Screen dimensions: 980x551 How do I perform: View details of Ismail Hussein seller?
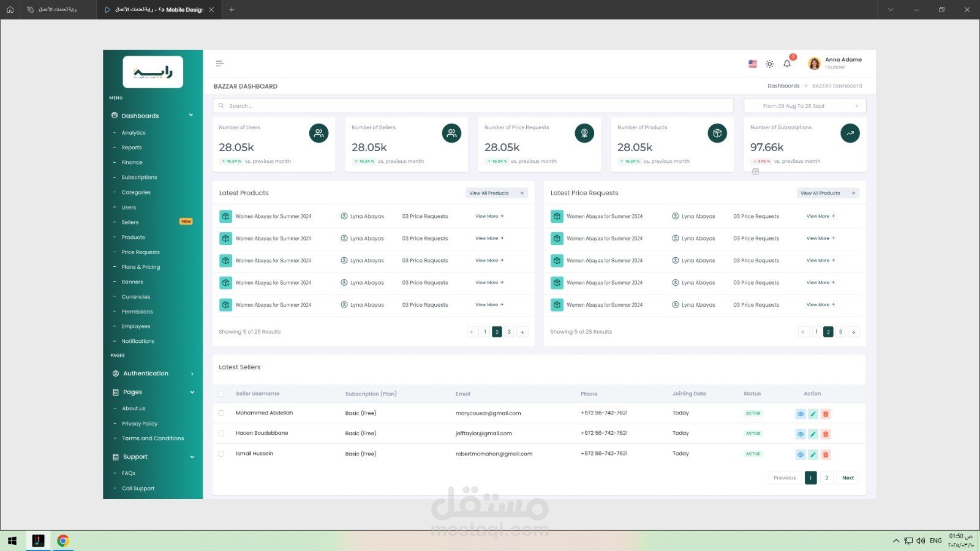[x=801, y=454]
